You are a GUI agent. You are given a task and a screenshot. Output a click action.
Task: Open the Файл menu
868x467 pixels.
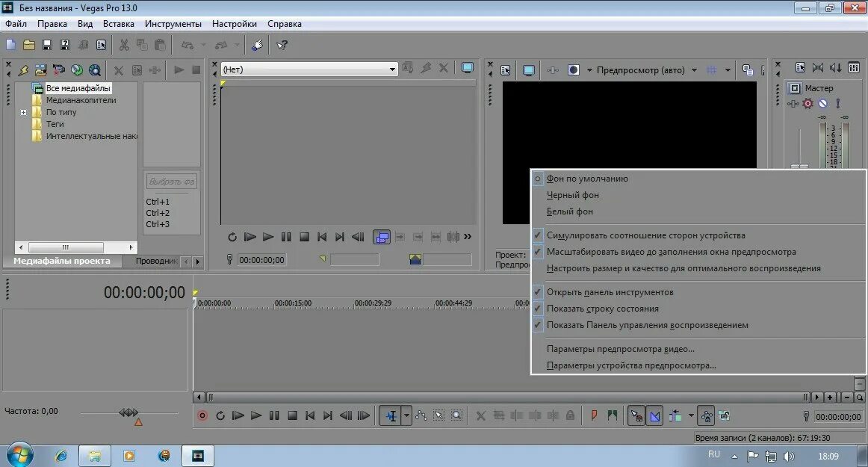(x=16, y=24)
